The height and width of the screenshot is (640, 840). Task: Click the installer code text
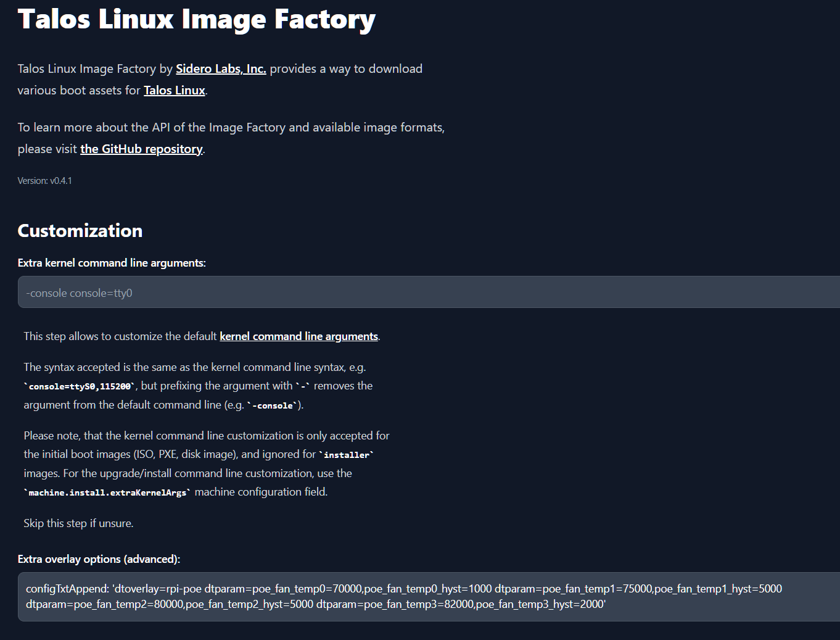click(x=346, y=454)
